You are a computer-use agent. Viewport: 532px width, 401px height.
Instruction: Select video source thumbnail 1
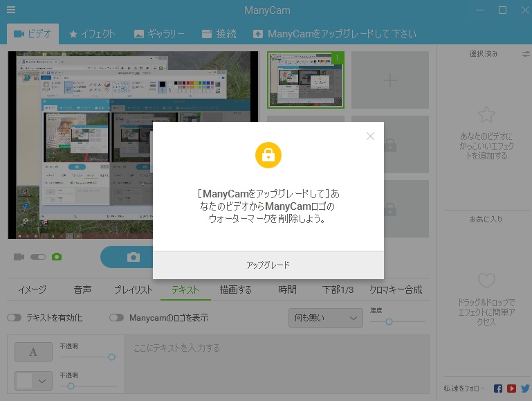point(306,80)
